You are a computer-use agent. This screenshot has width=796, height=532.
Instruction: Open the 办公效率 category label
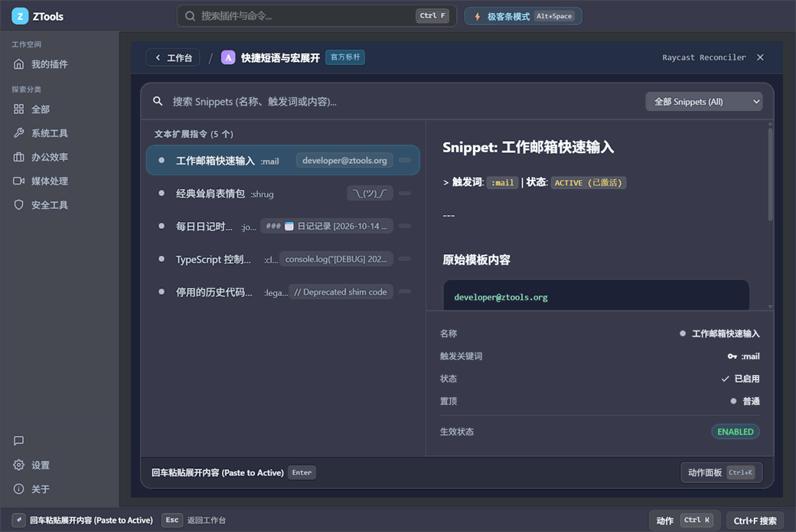(x=50, y=157)
